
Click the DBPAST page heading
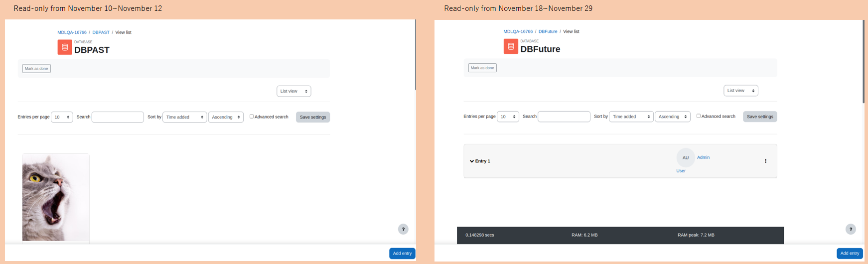92,50
